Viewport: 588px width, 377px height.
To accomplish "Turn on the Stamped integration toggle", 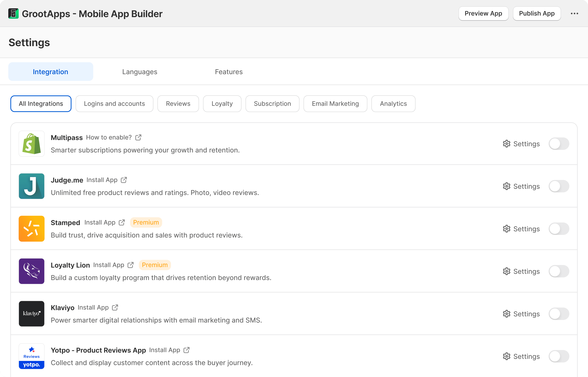I will point(559,229).
